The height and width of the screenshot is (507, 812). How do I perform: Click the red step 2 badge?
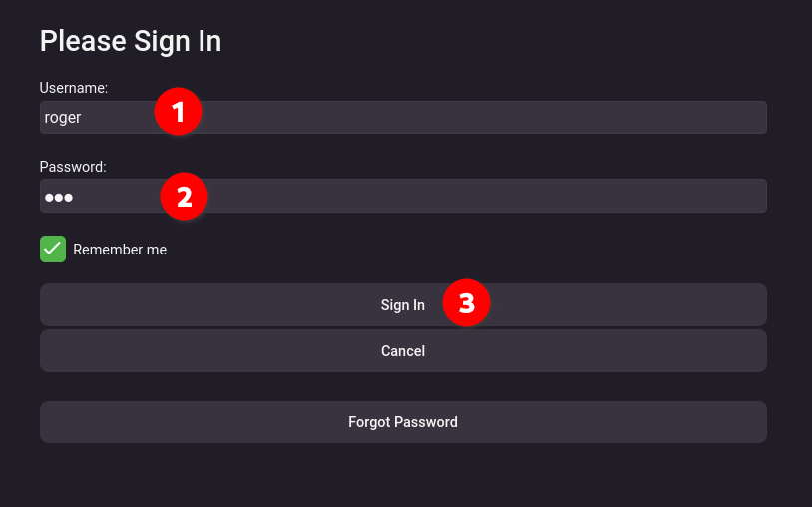[x=184, y=197]
